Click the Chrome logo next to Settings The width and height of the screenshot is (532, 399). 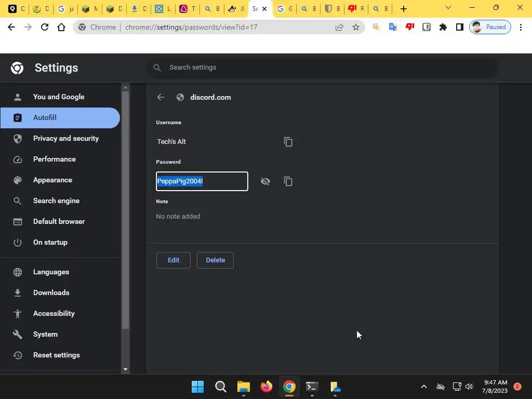(x=17, y=68)
